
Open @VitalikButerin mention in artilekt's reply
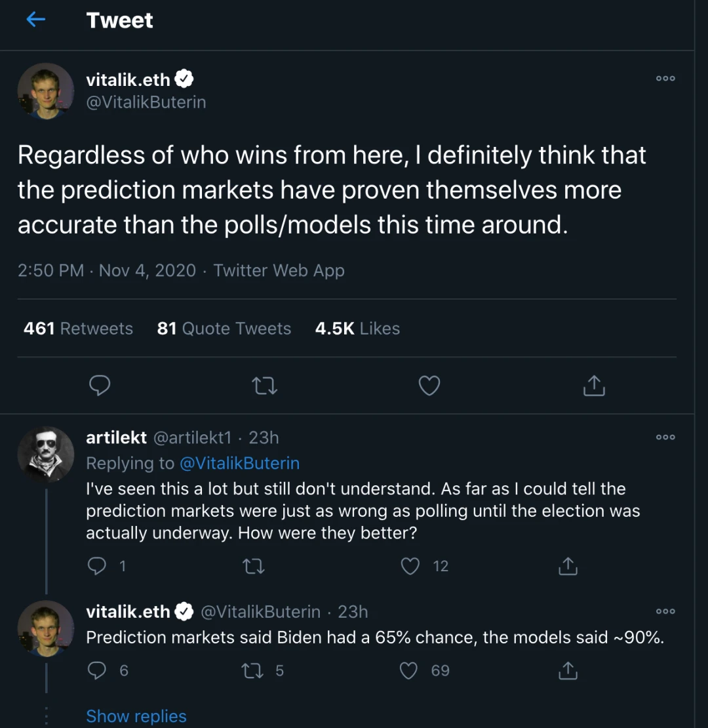click(239, 463)
